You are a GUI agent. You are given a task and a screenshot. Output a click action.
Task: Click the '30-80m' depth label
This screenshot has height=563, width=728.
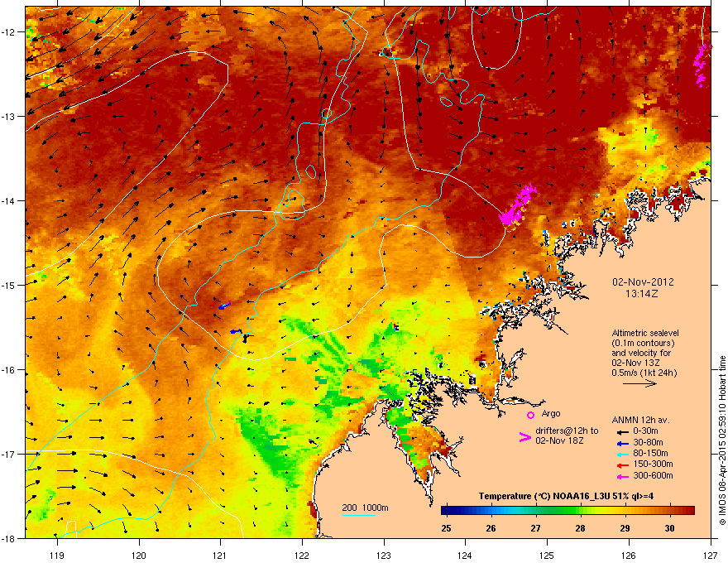[x=648, y=443]
